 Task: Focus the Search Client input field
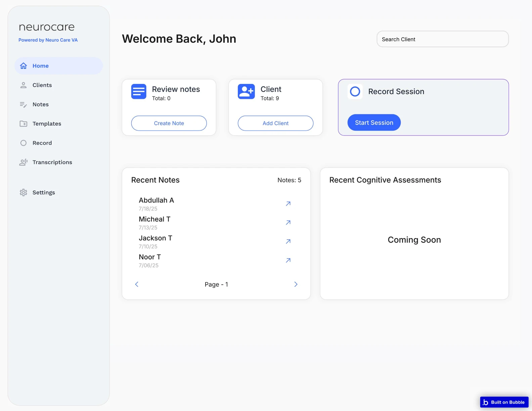(443, 39)
